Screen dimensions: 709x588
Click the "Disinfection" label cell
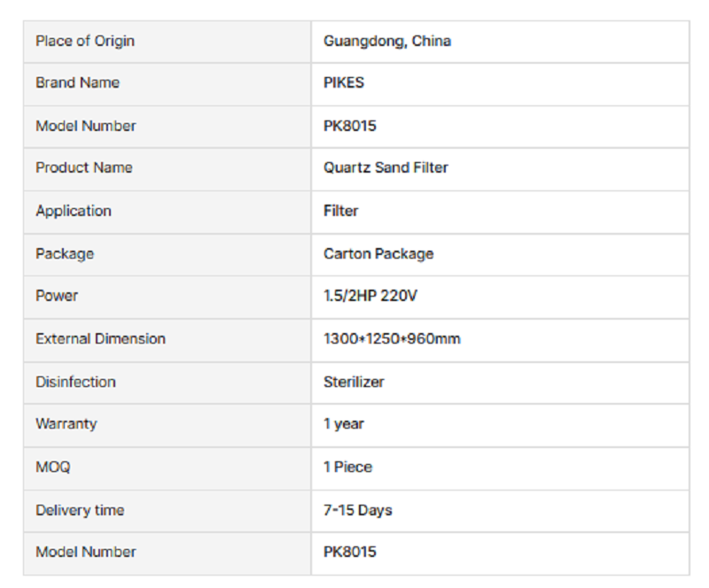click(x=75, y=382)
